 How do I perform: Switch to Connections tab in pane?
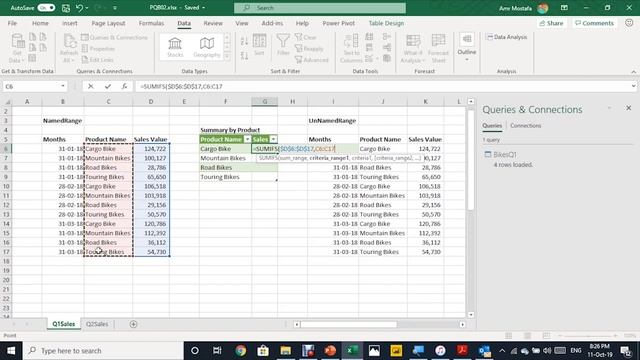click(526, 126)
